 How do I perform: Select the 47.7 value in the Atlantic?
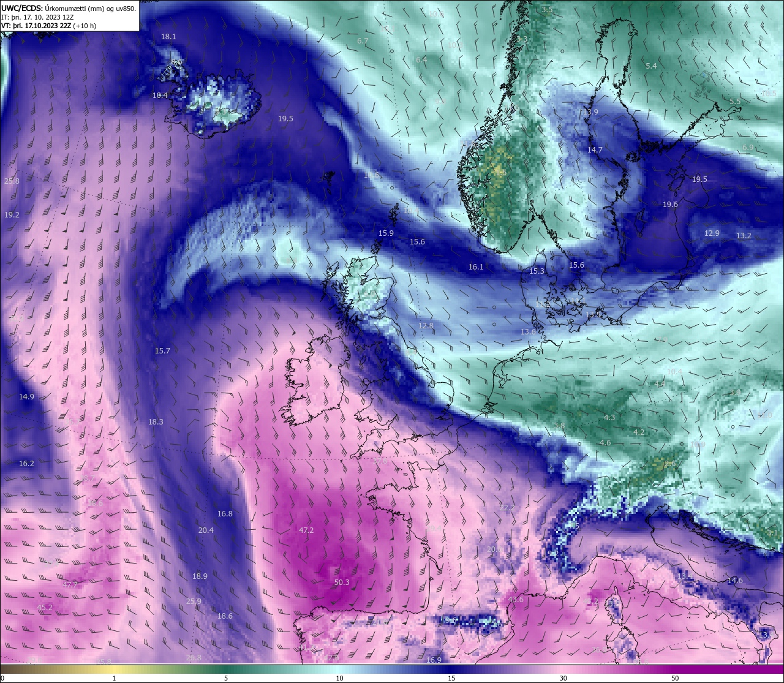70,585
